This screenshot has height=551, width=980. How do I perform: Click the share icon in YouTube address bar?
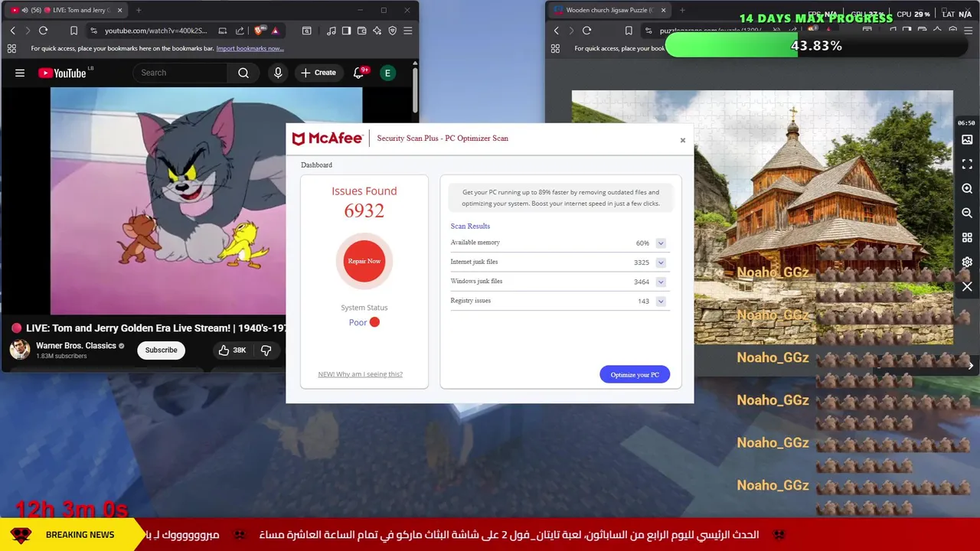pyautogui.click(x=240, y=31)
